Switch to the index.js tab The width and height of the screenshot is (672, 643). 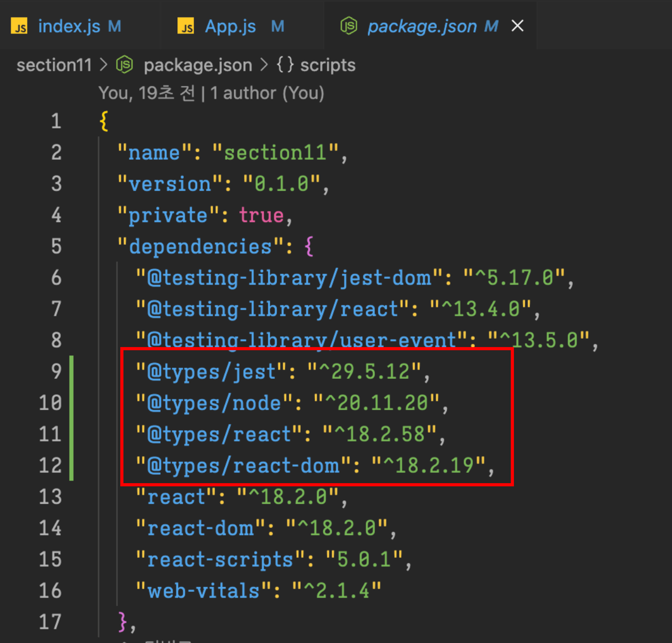click(69, 26)
